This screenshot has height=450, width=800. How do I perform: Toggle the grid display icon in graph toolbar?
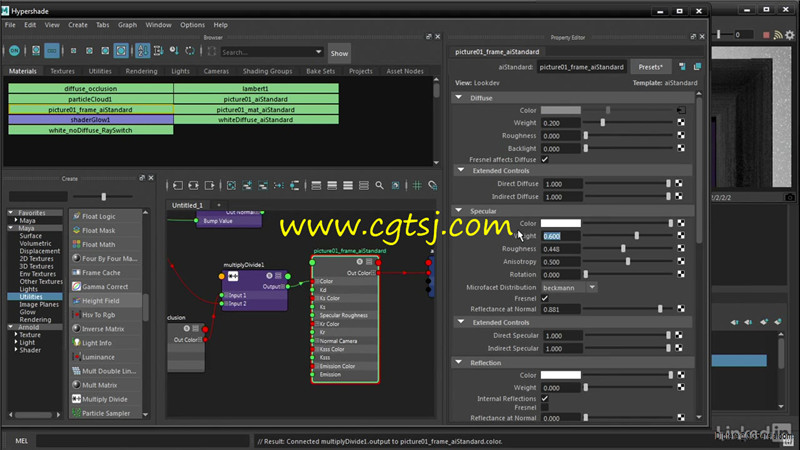417,185
